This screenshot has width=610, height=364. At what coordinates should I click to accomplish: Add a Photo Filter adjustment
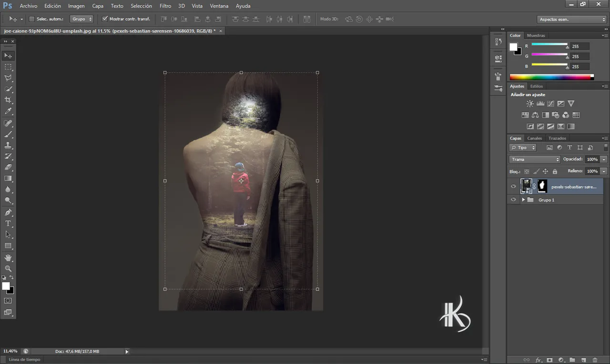click(556, 115)
